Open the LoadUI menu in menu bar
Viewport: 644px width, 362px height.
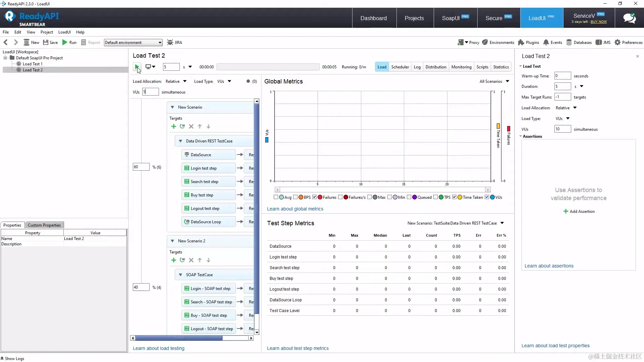click(x=64, y=32)
